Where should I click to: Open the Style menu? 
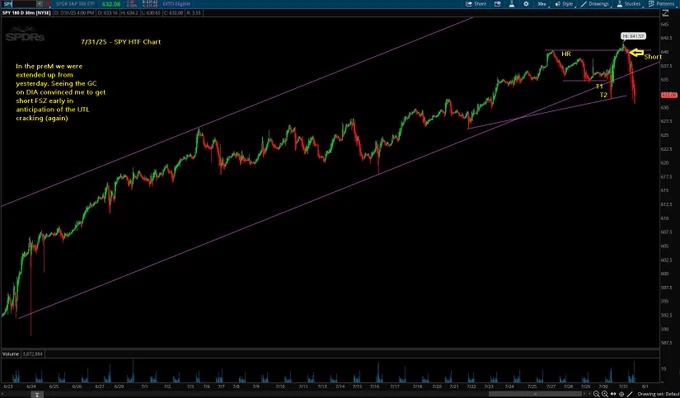pyautogui.click(x=564, y=4)
